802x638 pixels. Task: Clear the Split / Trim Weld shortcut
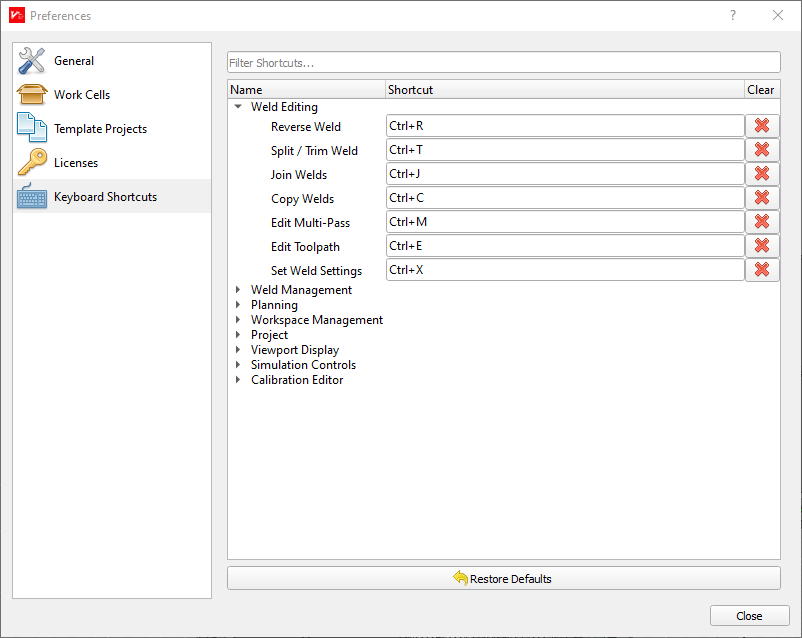click(x=762, y=150)
